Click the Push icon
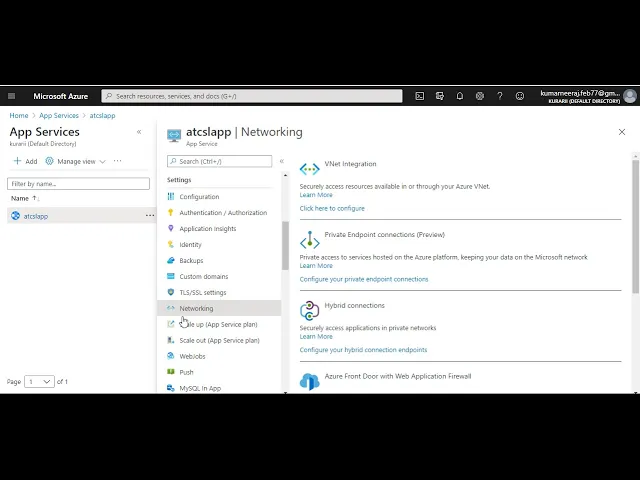 point(171,372)
